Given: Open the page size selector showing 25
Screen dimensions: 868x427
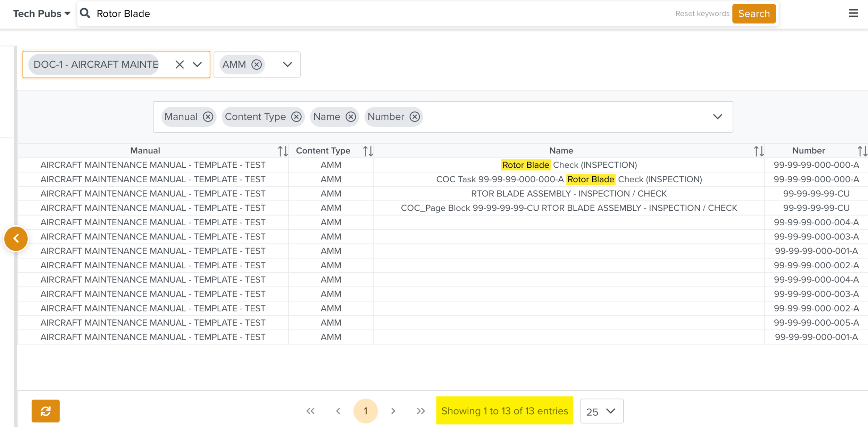Looking at the screenshot, I should click(602, 411).
